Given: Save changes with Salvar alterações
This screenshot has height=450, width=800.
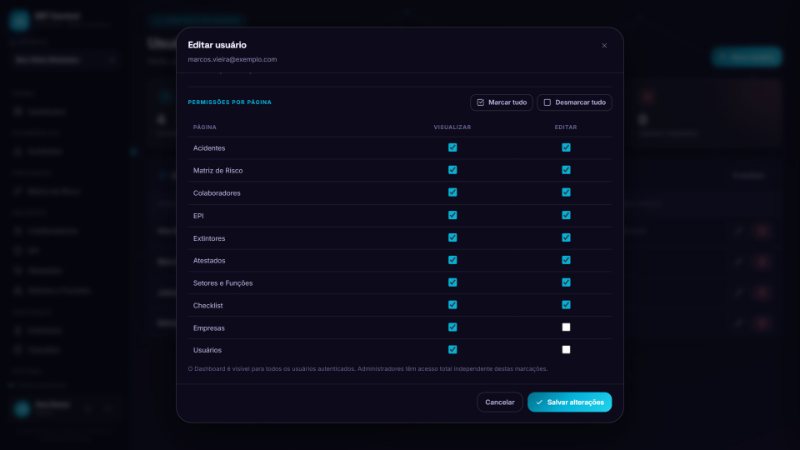Looking at the screenshot, I should click(569, 402).
